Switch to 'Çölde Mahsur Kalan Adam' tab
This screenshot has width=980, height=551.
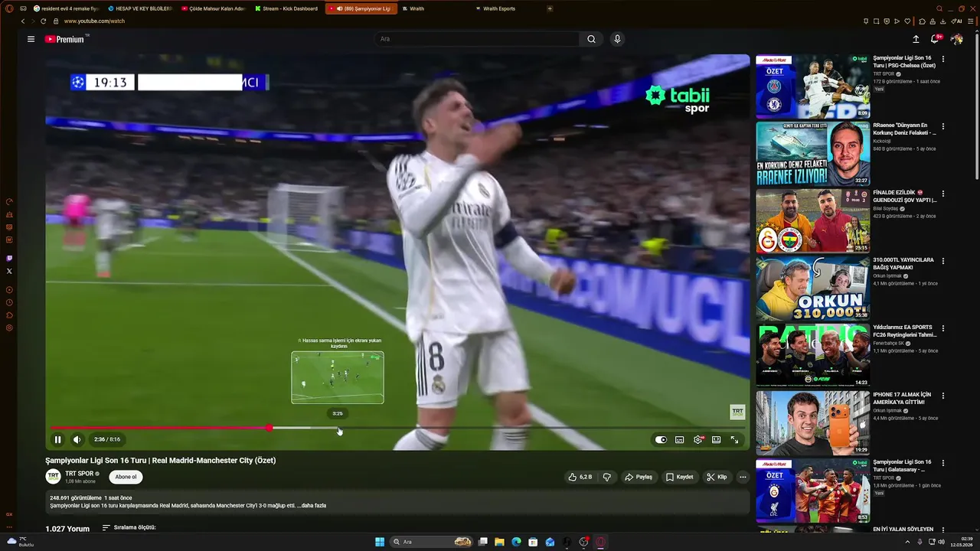click(214, 8)
